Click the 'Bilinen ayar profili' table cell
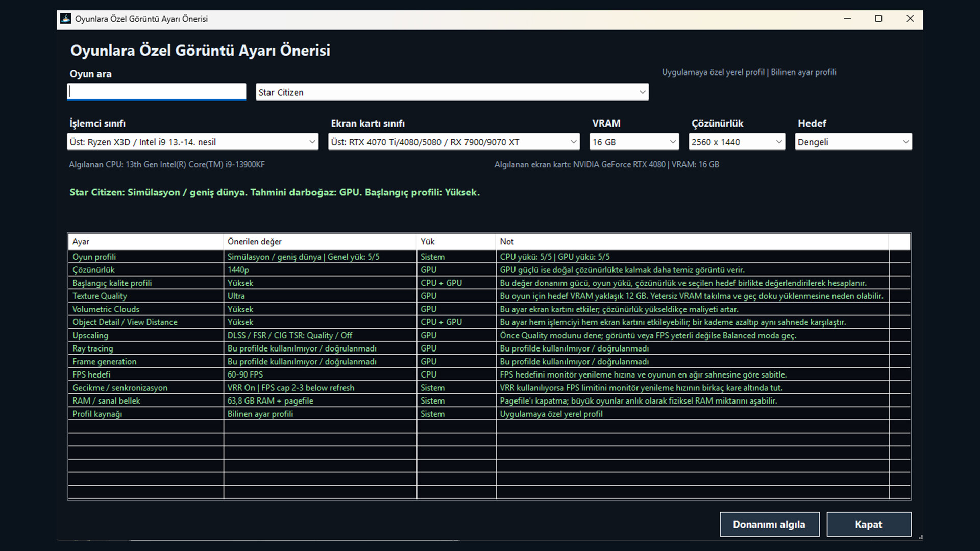The image size is (980, 551). coord(320,414)
